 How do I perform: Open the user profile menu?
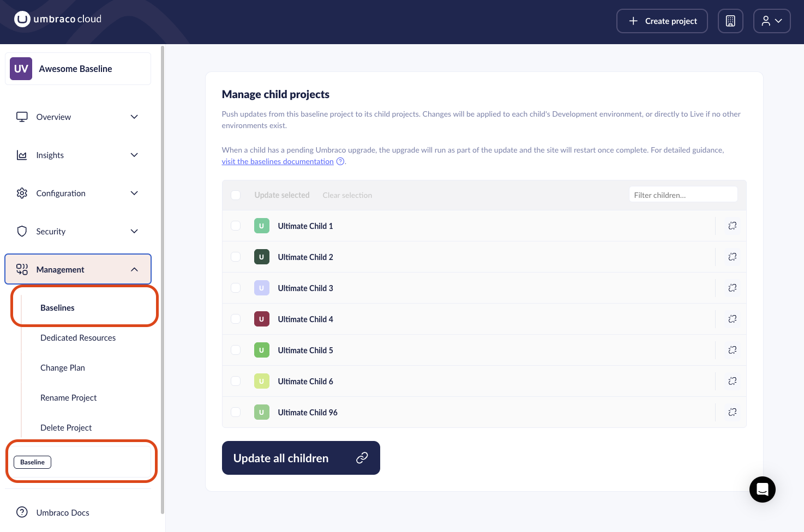[772, 21]
